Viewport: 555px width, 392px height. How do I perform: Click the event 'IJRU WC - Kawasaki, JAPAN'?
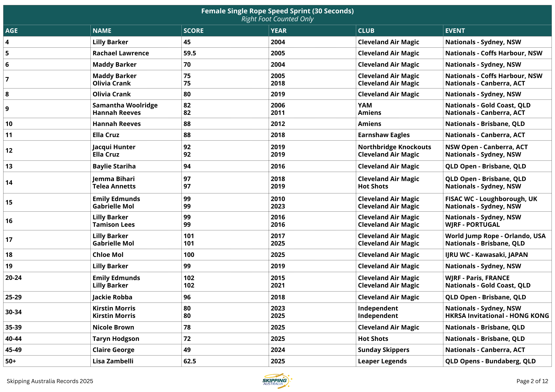(x=486, y=255)
